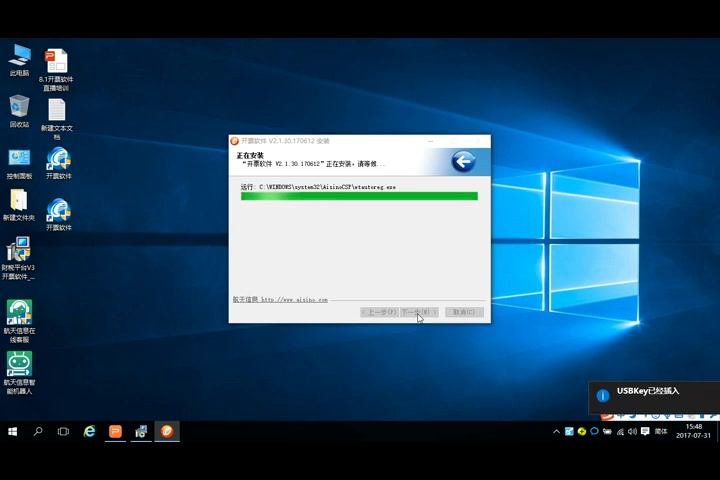Switch to orange 开票软件 installer taskbar item
Screen dimensions: 720x480
[167, 431]
